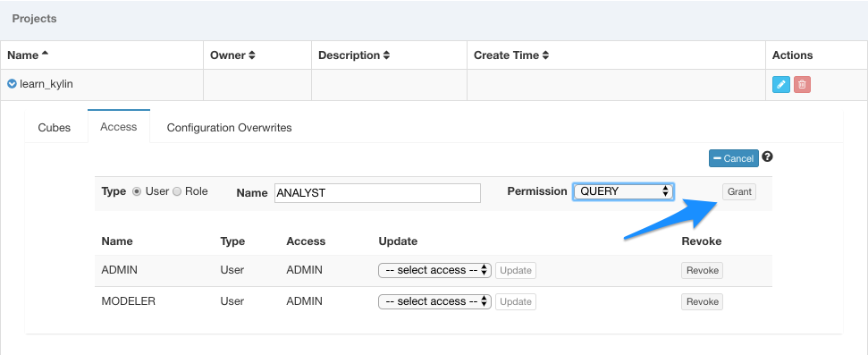868x355 pixels.
Task: Switch to the Cubes tab
Action: [55, 128]
